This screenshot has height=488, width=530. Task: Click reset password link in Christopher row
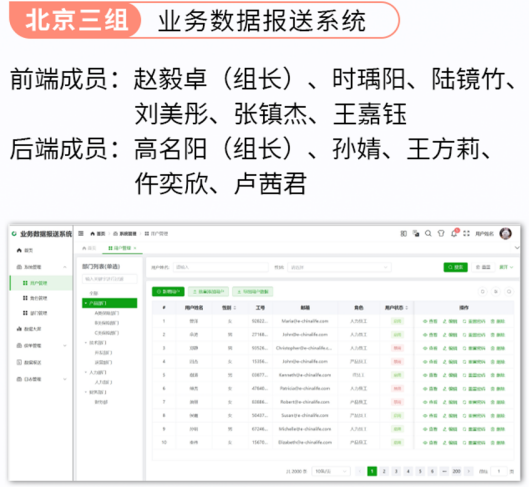pos(474,348)
